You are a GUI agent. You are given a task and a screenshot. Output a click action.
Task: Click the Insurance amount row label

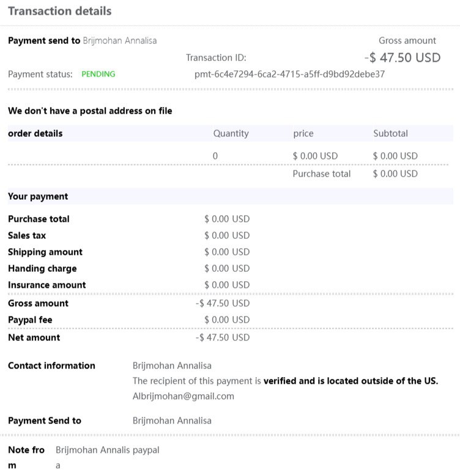[x=46, y=285]
